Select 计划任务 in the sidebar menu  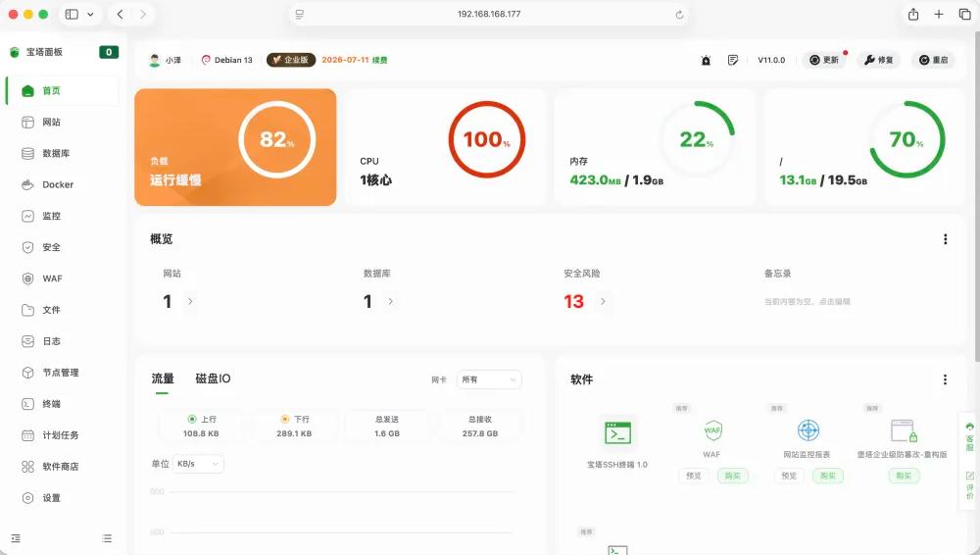tap(60, 435)
